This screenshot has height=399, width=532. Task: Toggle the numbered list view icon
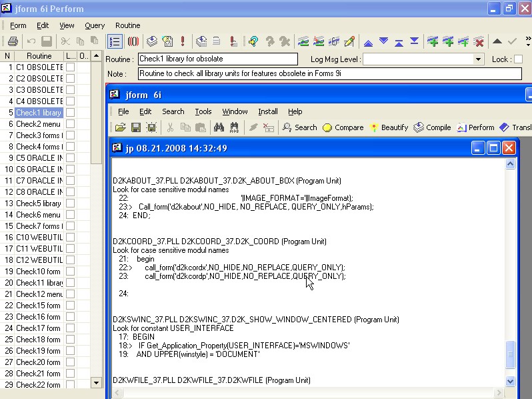115,41
